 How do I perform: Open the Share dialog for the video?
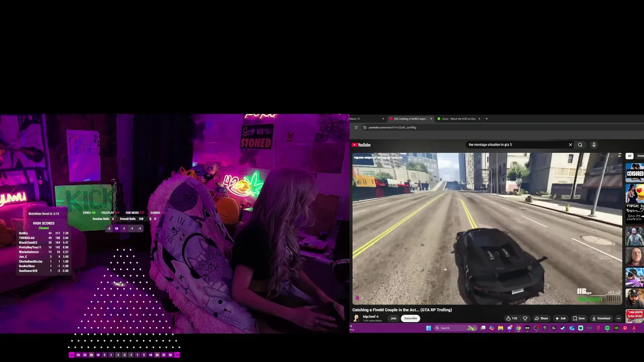541,318
